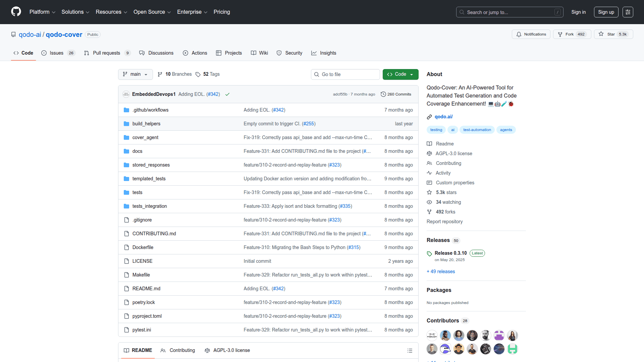
Task: Click the green commit status checkmark
Action: (227, 95)
